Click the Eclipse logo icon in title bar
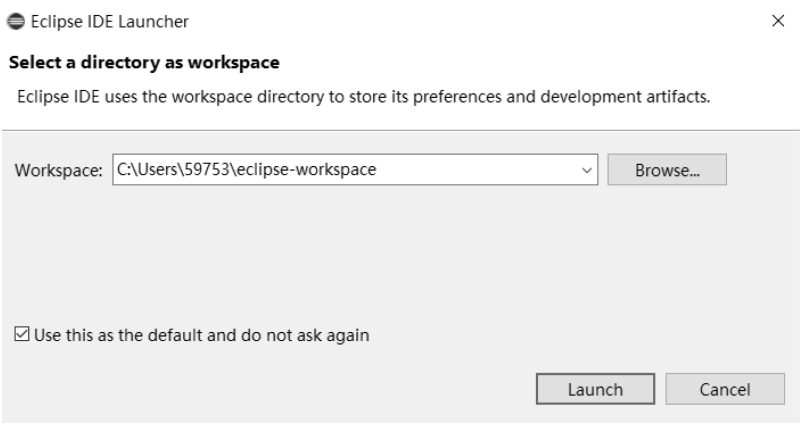The image size is (801, 425). coord(14,20)
